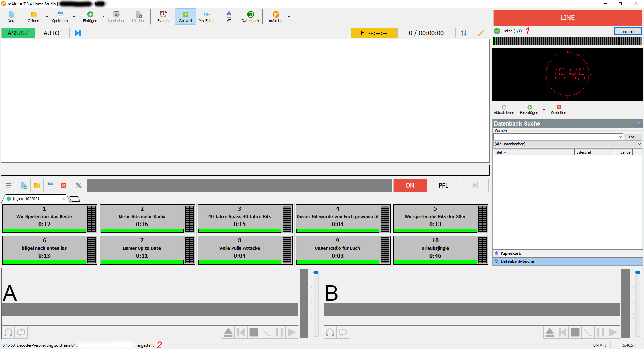Enable PFL on the cartwall
Viewport: 644px width, 349px height.
(443, 185)
